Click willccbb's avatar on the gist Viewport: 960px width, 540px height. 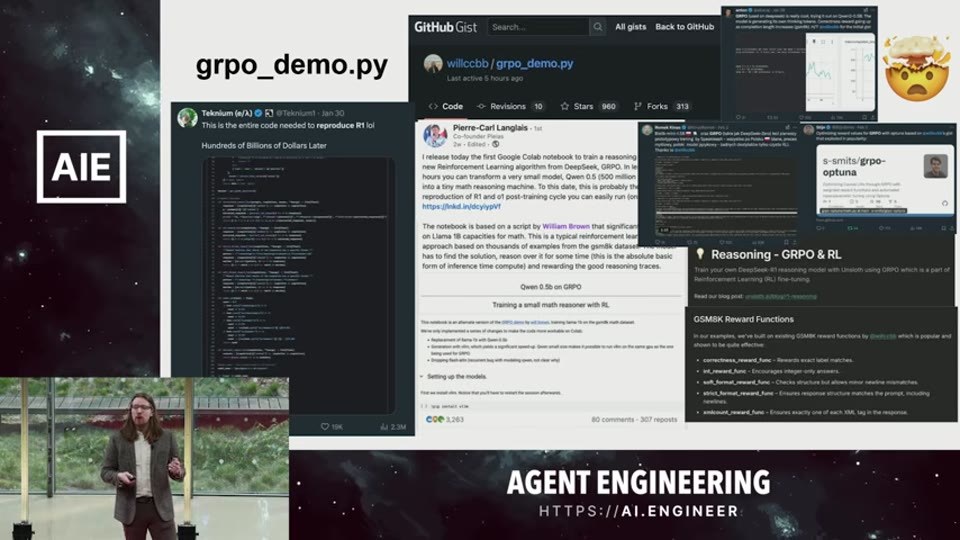tap(433, 64)
